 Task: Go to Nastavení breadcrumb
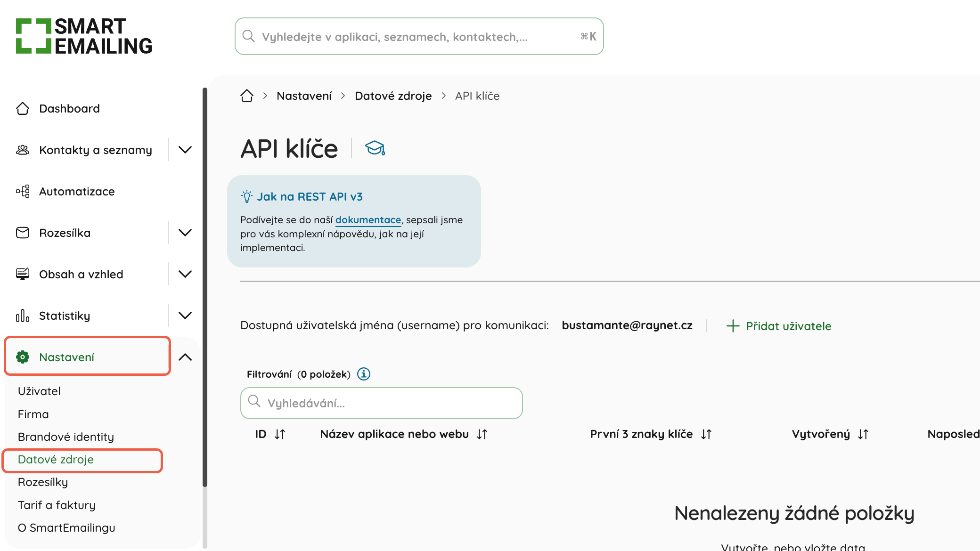click(x=304, y=96)
